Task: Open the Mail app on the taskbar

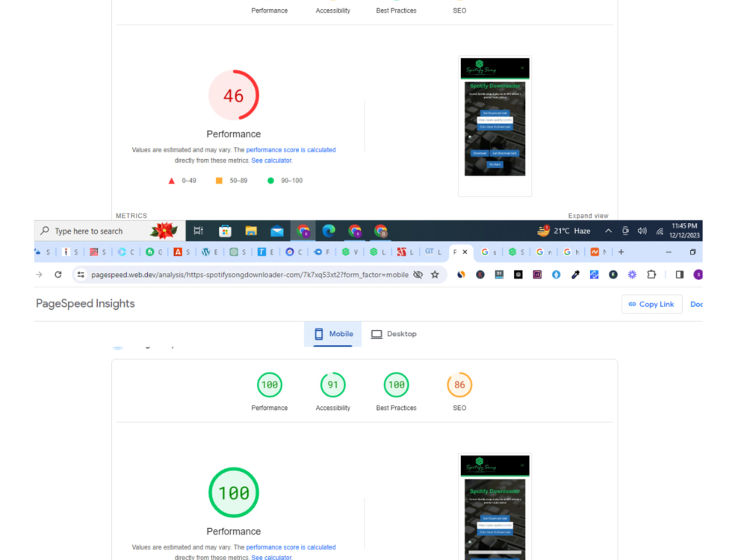Action: [277, 231]
